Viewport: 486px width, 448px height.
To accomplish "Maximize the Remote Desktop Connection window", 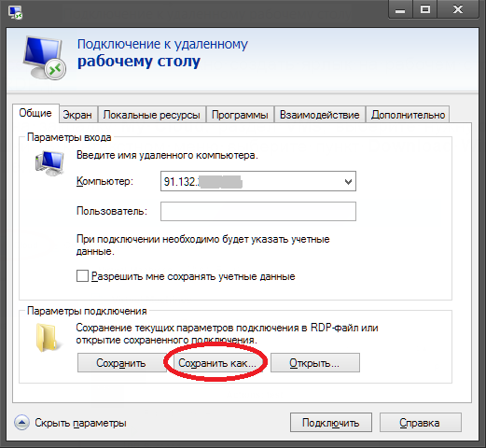I will click(425, 10).
